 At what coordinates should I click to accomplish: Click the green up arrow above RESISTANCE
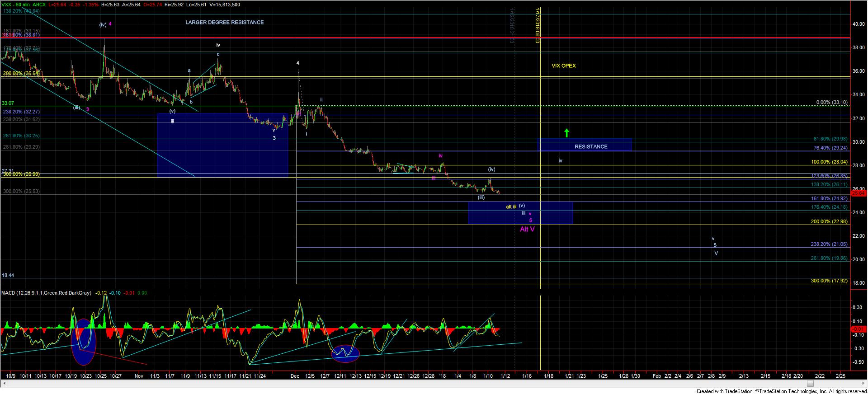click(566, 133)
